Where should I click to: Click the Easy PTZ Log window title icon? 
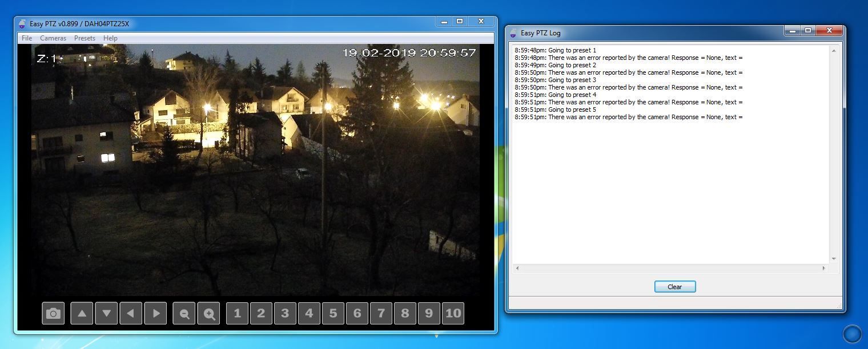click(x=513, y=33)
